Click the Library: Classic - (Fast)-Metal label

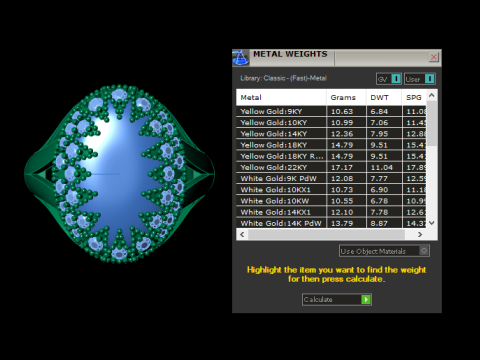pyautogui.click(x=283, y=78)
